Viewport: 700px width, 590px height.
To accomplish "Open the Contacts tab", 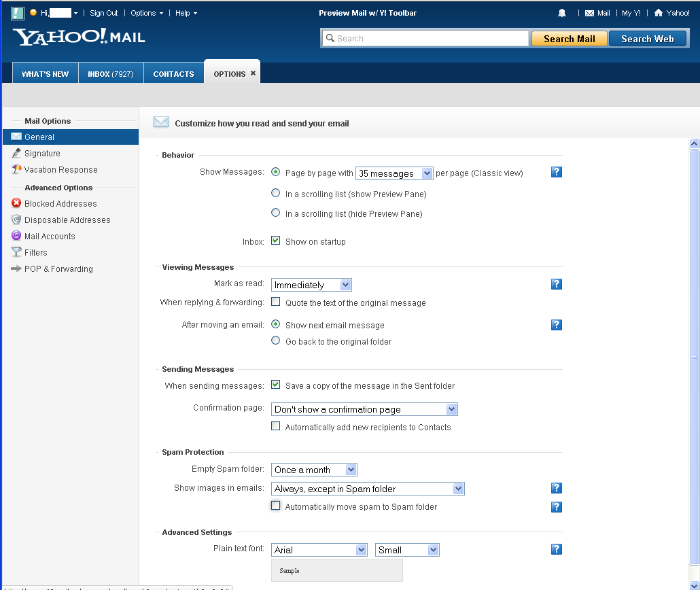I will click(x=173, y=74).
